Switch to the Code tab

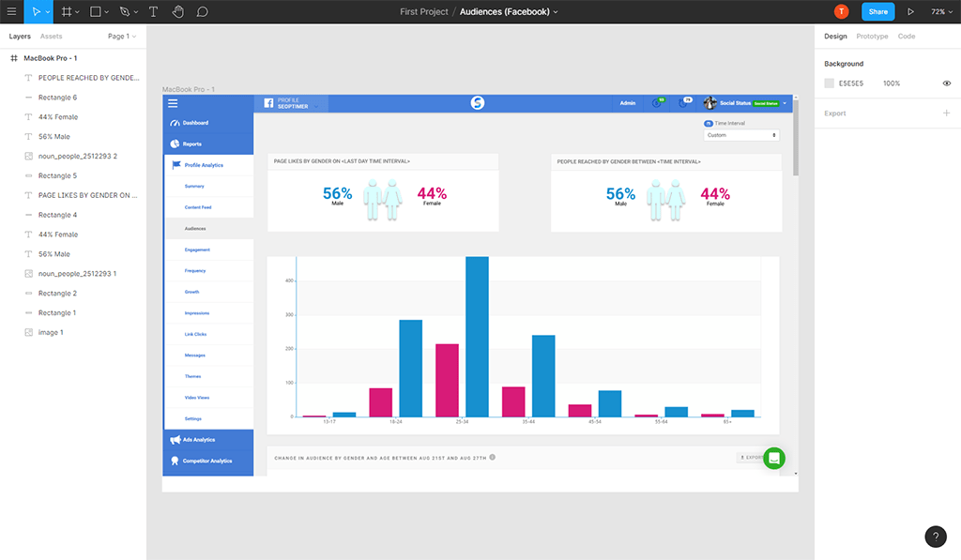coord(907,37)
